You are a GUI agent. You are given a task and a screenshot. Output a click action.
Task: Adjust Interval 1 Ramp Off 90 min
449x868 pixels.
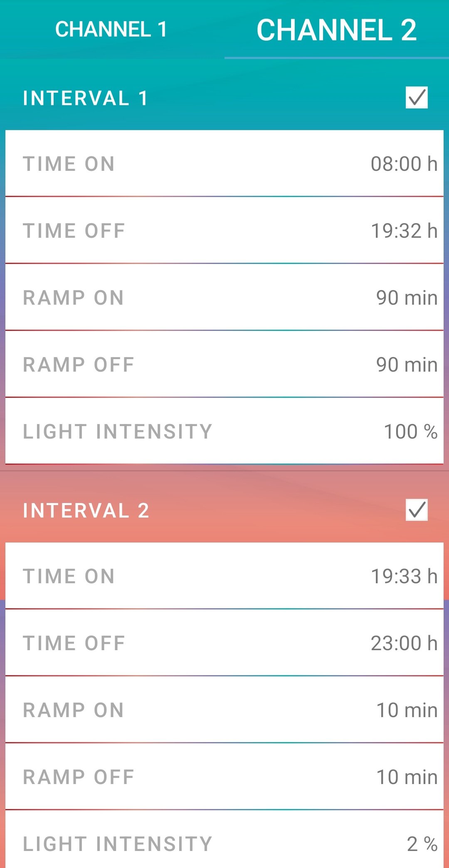224,364
